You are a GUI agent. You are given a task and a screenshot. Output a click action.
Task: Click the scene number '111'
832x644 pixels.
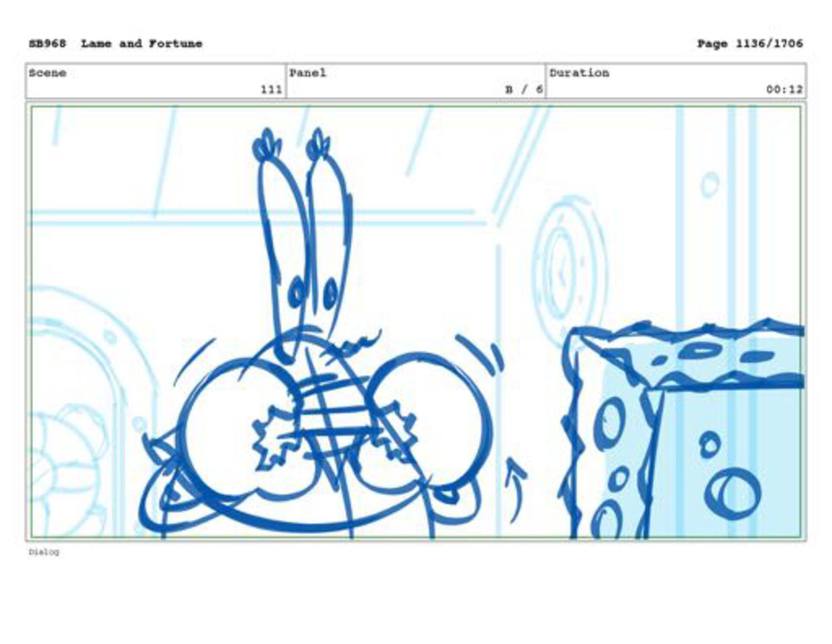(271, 90)
